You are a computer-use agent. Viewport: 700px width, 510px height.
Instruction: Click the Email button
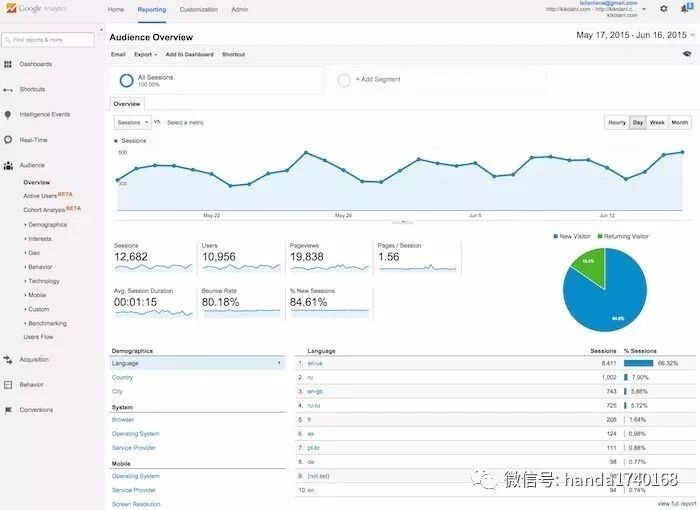[118, 54]
